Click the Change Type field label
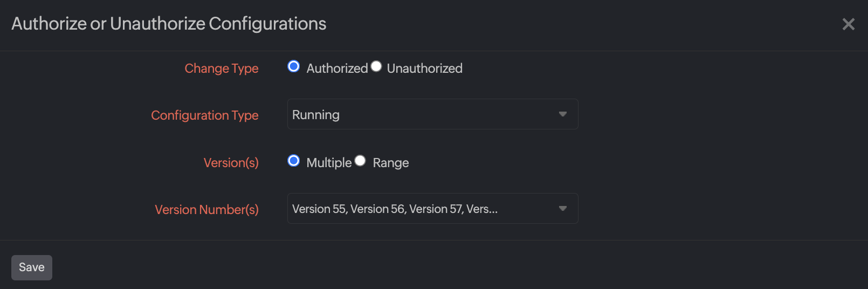This screenshot has height=289, width=868. pyautogui.click(x=222, y=68)
